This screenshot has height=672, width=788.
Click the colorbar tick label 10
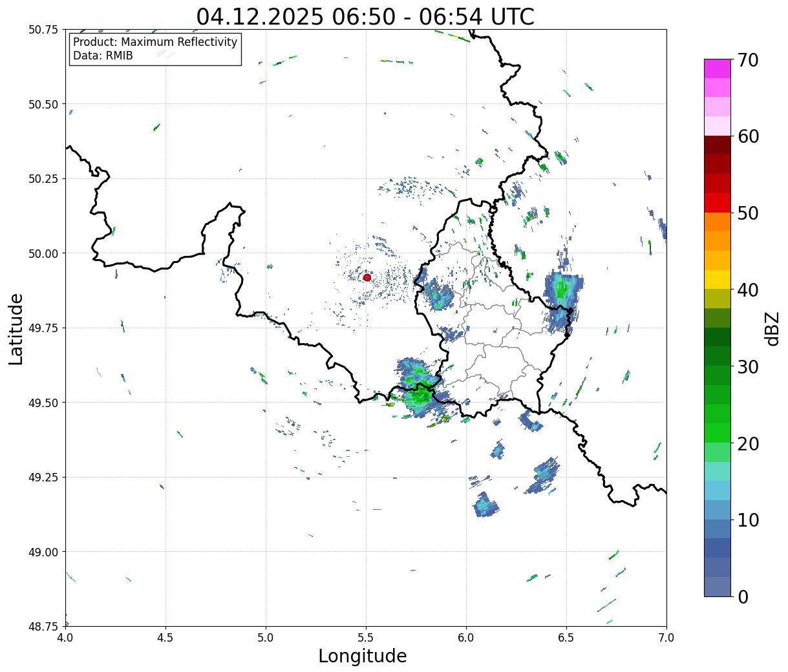[x=748, y=520]
